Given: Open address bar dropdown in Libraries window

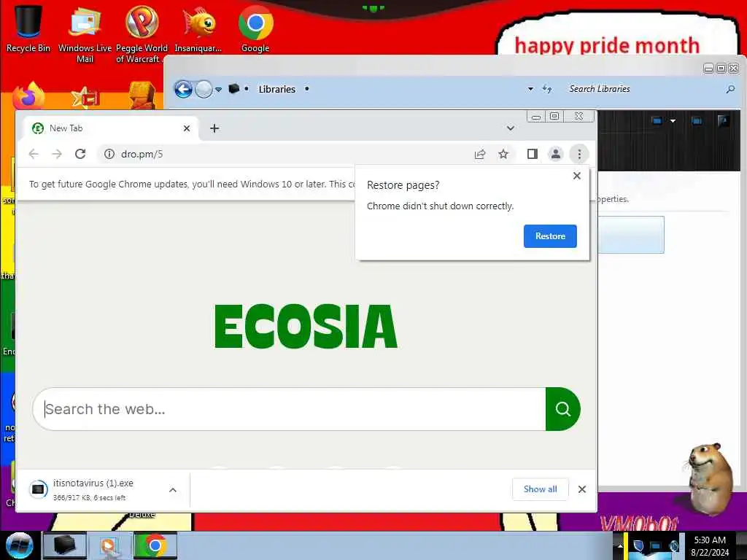Looking at the screenshot, I should click(530, 89).
